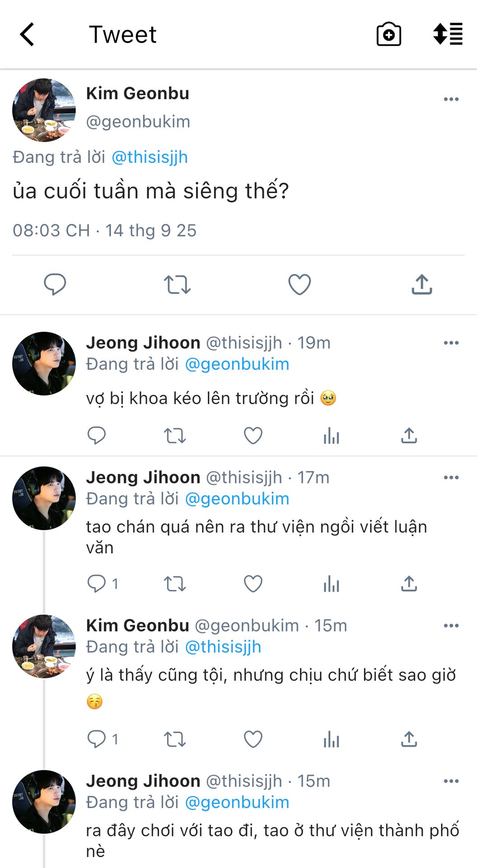Like the main tweet 'ủa cuối tuần mà siêng thế?'
Viewport: 477px width, 868px height.
pyautogui.click(x=299, y=284)
